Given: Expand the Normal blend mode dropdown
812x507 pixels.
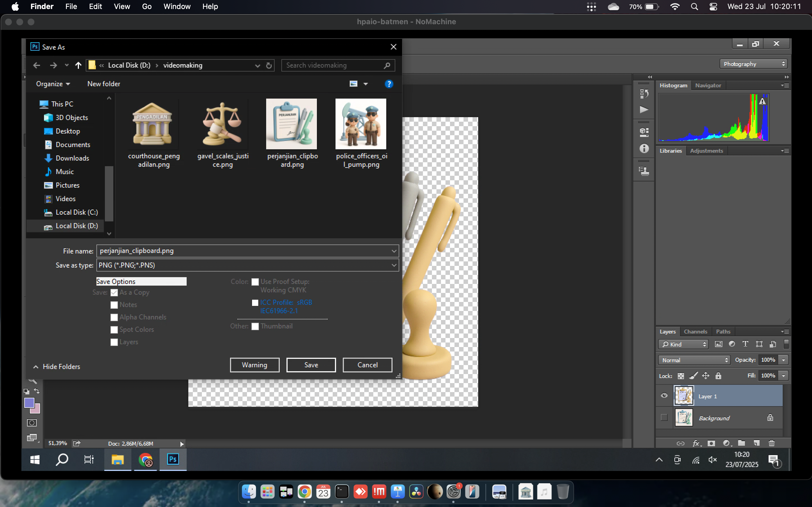Looking at the screenshot, I should pos(694,360).
